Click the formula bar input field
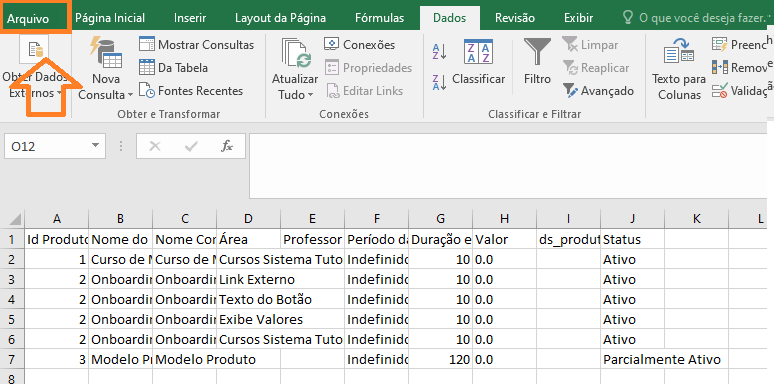The height and width of the screenshot is (391, 774). click(507, 165)
